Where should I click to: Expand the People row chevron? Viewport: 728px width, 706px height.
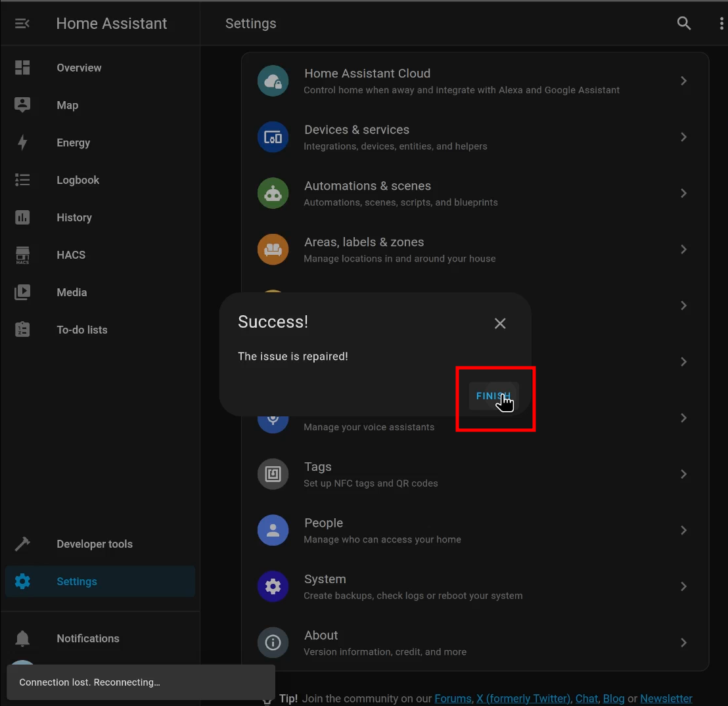point(683,530)
